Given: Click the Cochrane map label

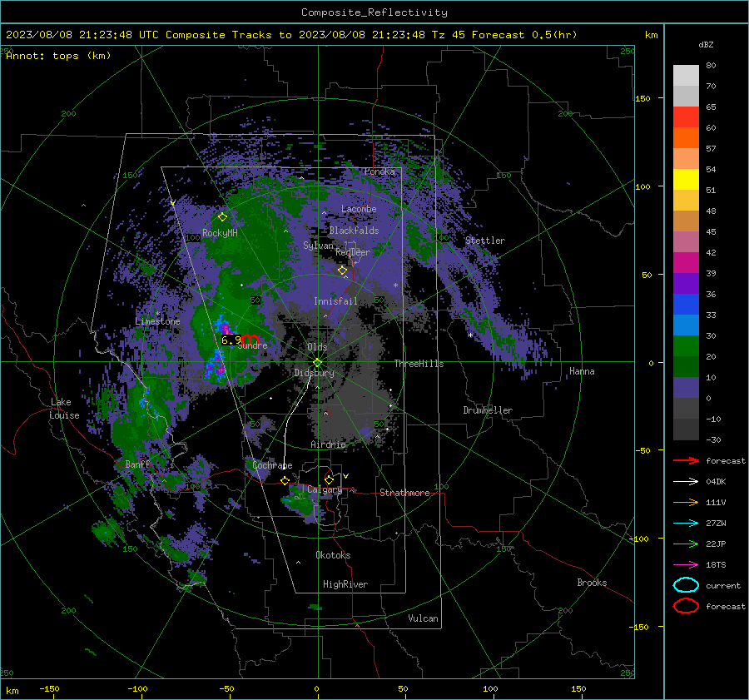Looking at the screenshot, I should (x=272, y=465).
